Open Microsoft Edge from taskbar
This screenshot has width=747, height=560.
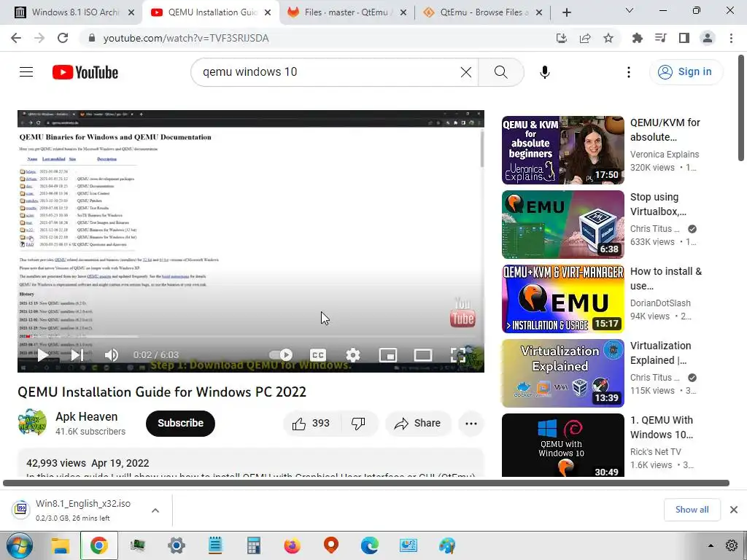[370, 545]
